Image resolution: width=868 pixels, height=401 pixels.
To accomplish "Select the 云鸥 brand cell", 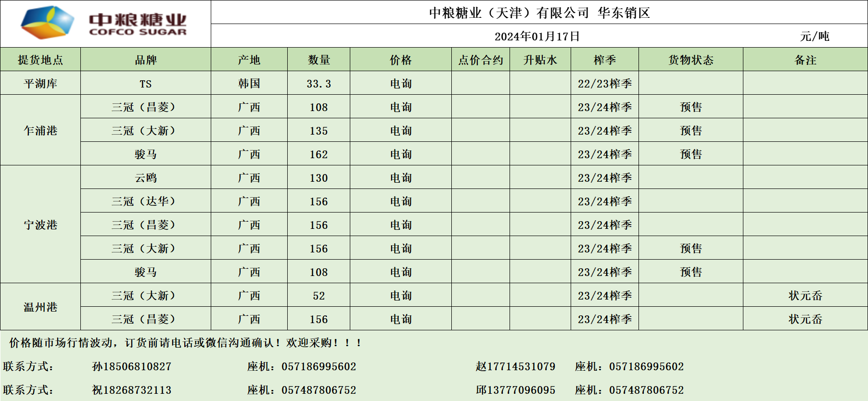I will pyautogui.click(x=145, y=177).
